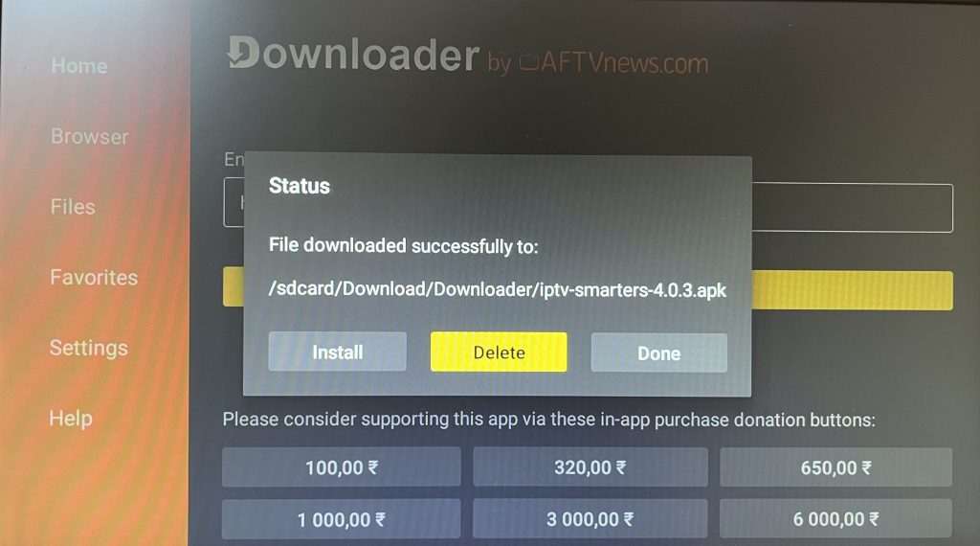Open the Help section
This screenshot has width=980, height=546.
pyautogui.click(x=71, y=418)
